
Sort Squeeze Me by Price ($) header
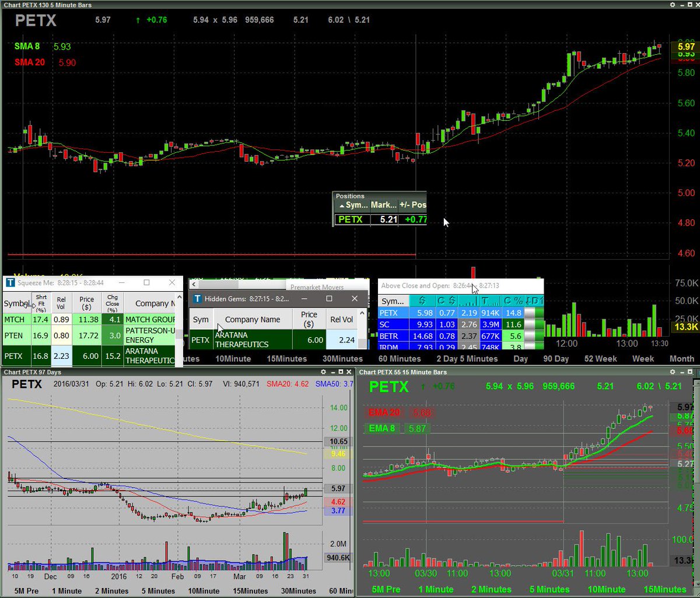pyautogui.click(x=86, y=303)
